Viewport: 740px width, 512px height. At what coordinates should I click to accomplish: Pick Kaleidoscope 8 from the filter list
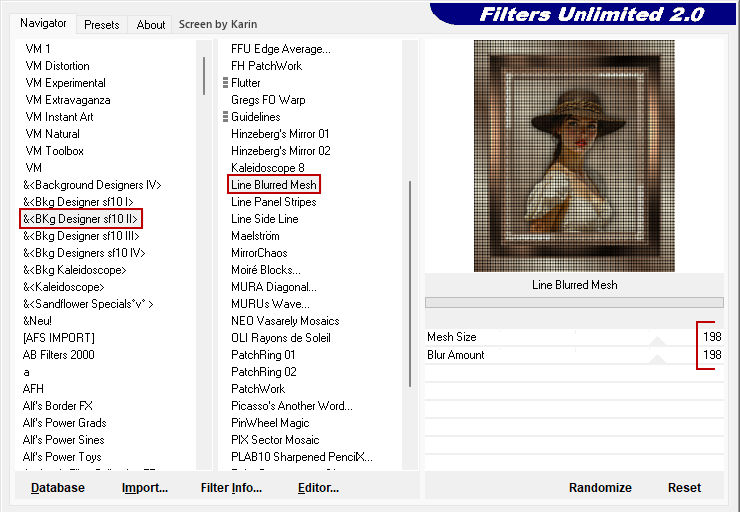(x=267, y=168)
